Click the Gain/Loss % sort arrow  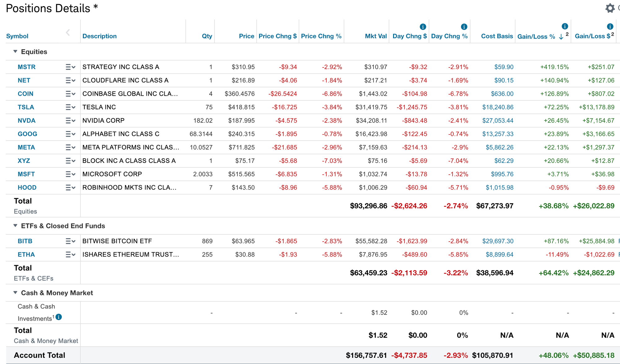click(561, 37)
